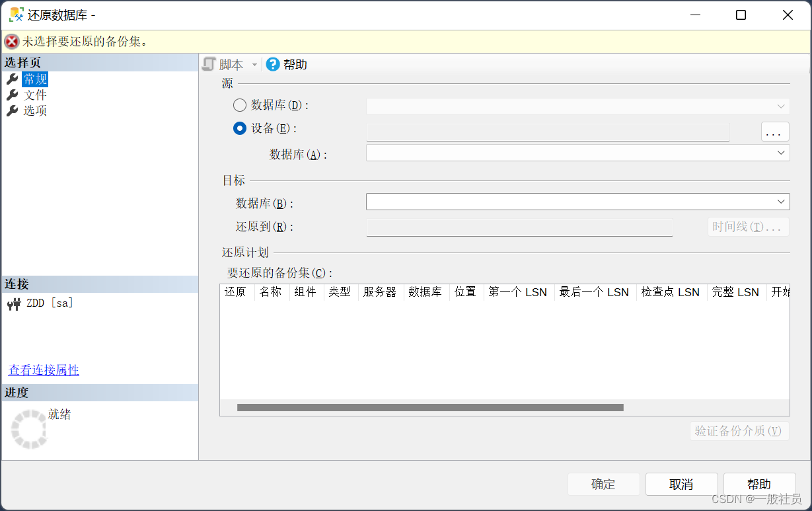This screenshot has height=511, width=812.
Task: Click the 组件 column header
Action: [307, 292]
